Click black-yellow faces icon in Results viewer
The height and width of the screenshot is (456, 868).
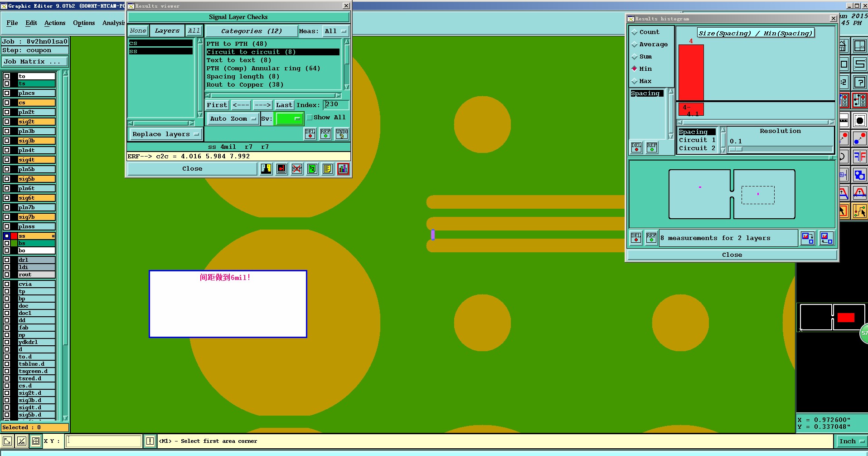[266, 169]
